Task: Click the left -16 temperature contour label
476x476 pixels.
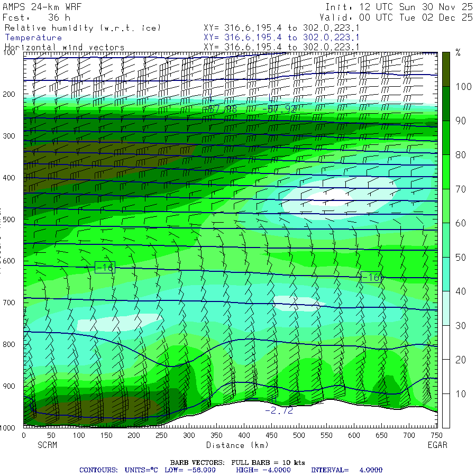Action: (x=105, y=268)
